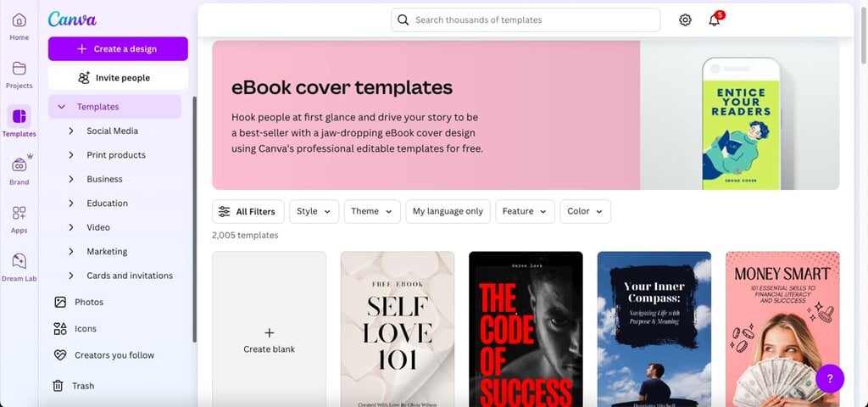This screenshot has width=868, height=407.
Task: Open Print products templates
Action: [x=116, y=155]
